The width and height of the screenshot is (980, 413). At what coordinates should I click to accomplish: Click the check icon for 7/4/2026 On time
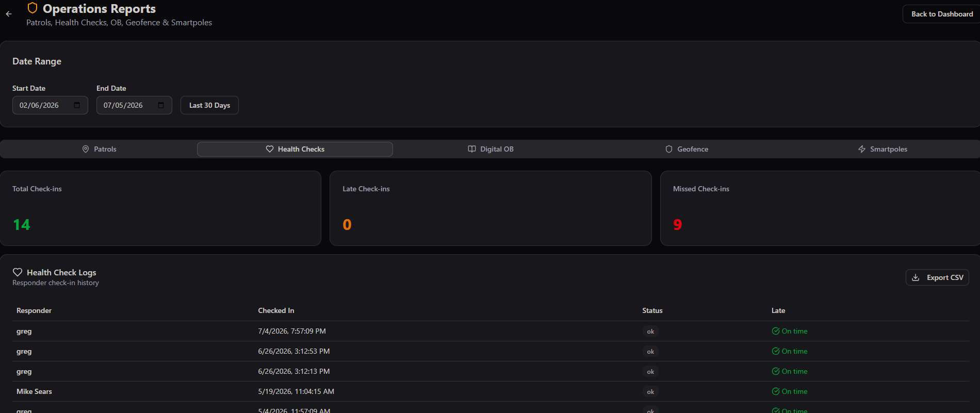pyautogui.click(x=776, y=331)
